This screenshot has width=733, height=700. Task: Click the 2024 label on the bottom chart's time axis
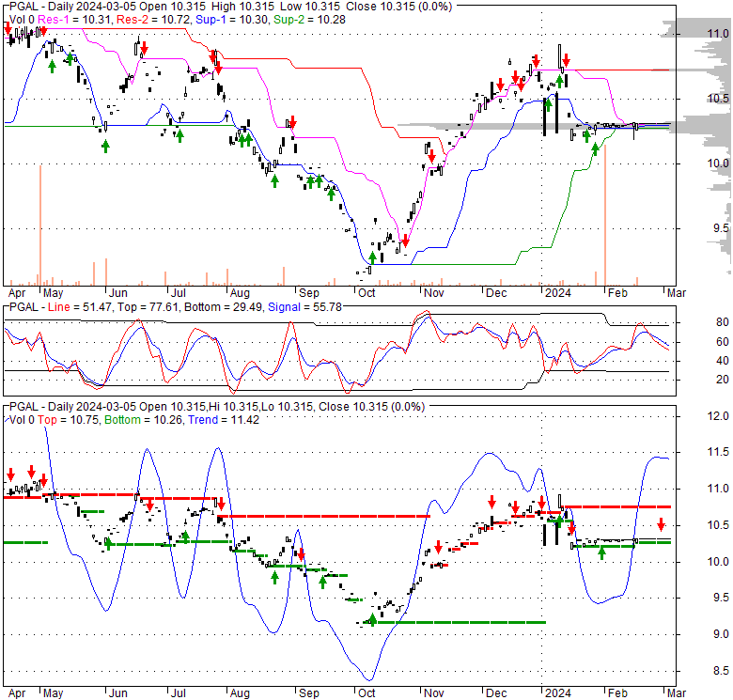[547, 691]
